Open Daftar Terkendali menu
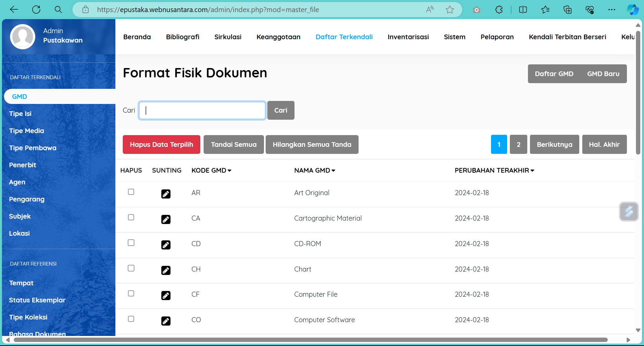 (x=344, y=37)
